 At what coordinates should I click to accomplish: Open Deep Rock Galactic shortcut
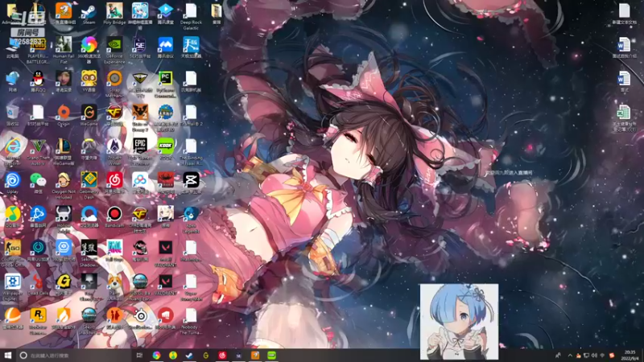click(191, 16)
